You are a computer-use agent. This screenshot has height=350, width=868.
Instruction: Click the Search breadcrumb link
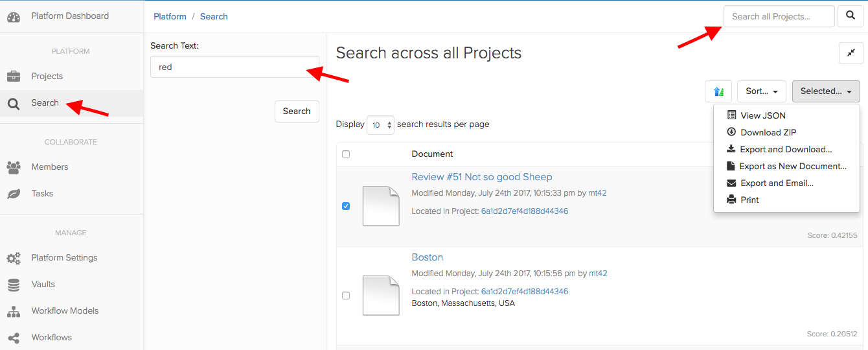click(x=214, y=16)
